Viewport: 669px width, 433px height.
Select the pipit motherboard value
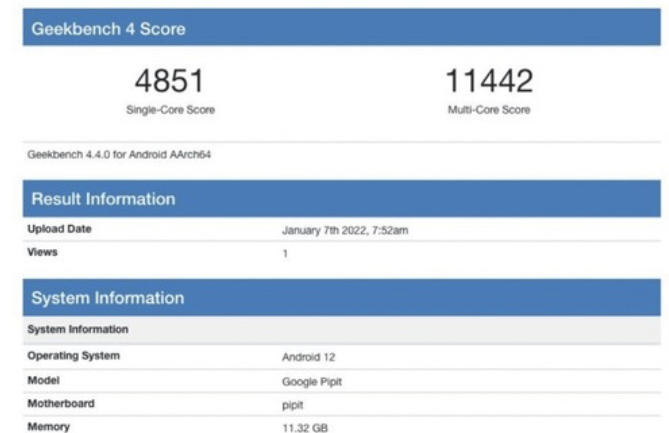pos(293,405)
